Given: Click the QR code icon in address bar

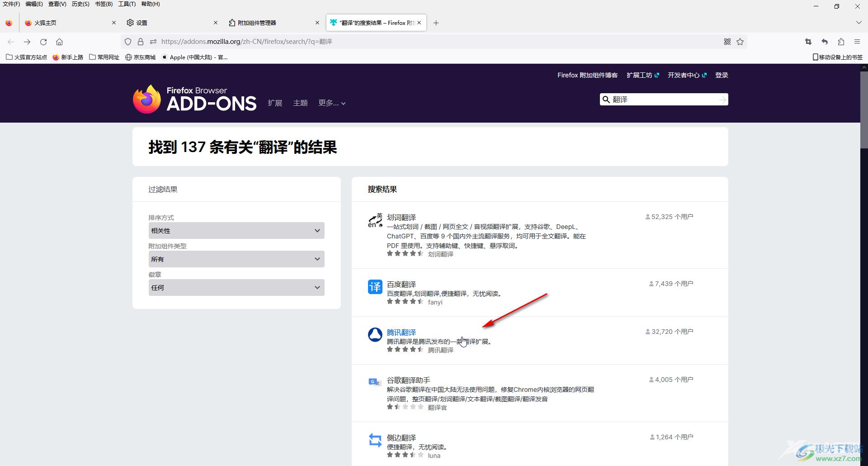Looking at the screenshot, I should (727, 42).
